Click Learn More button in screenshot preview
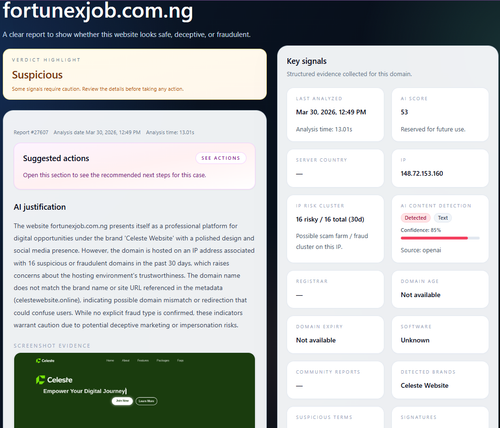 (146, 401)
